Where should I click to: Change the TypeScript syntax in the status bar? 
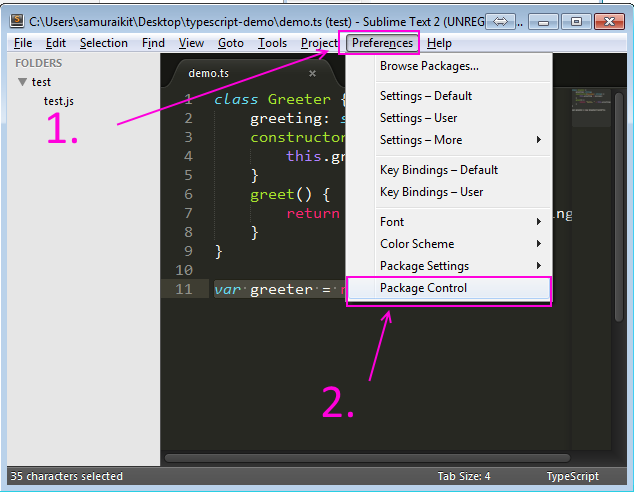click(x=573, y=476)
